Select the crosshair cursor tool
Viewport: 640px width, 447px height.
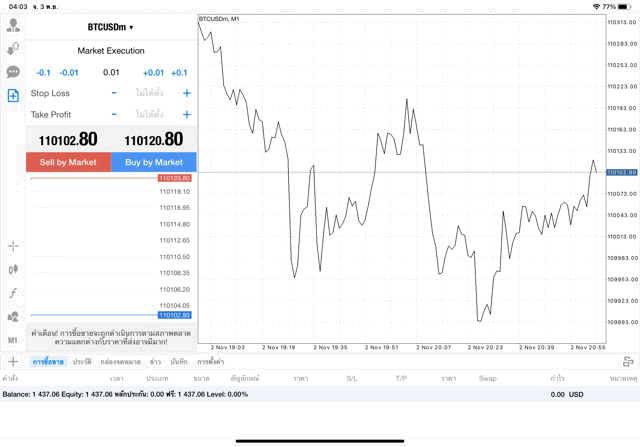13,246
